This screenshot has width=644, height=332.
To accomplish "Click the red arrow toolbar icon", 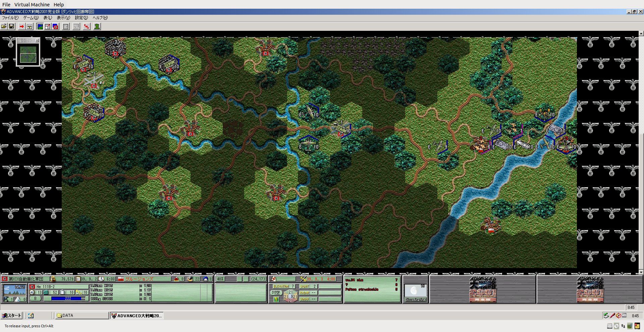I will pos(22,26).
